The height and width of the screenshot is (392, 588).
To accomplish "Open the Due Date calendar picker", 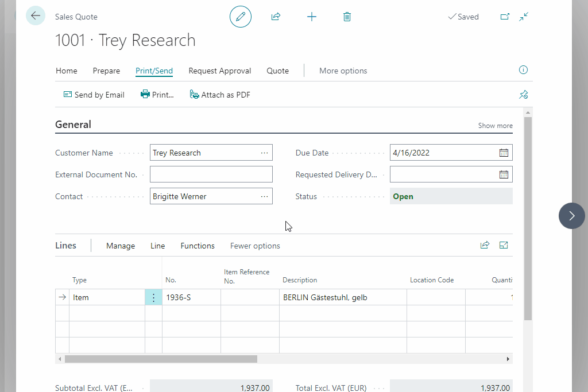I will click(504, 153).
